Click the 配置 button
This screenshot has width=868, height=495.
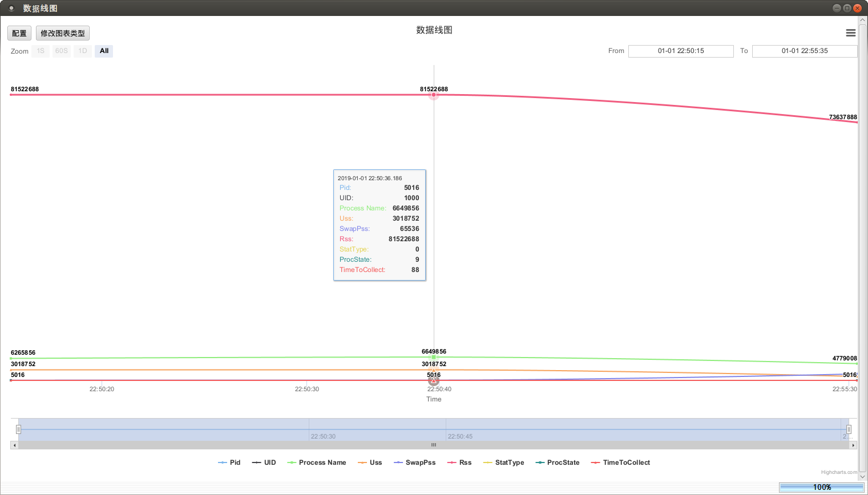pos(19,33)
